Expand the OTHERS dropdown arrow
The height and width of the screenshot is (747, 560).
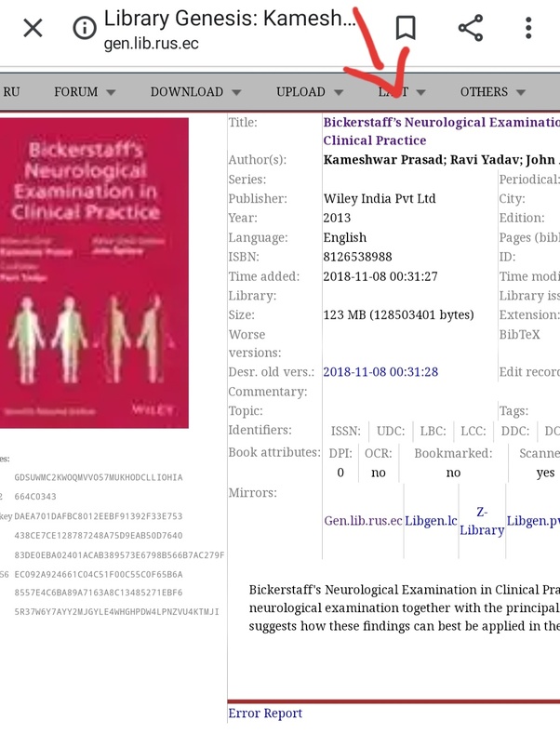[x=521, y=92]
